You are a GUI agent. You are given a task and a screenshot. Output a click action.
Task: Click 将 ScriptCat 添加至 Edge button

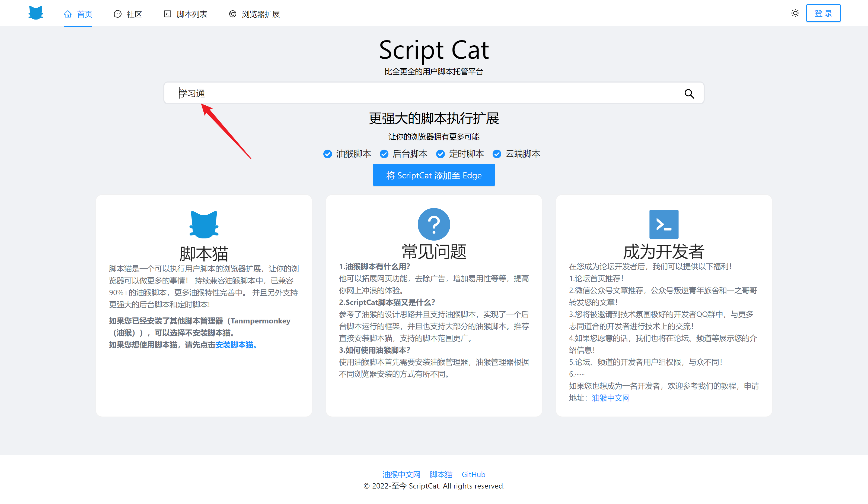click(434, 175)
